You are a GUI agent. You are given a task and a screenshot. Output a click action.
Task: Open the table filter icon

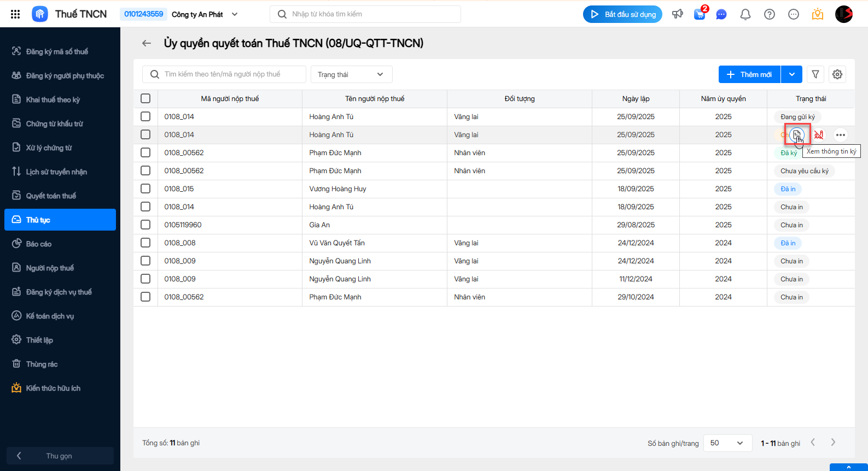point(815,74)
